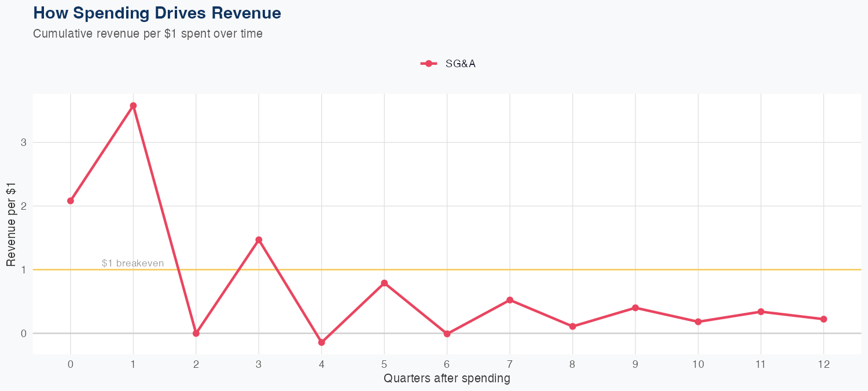This screenshot has width=868, height=391.
Task: Click the negative data point at quarter 4
Action: pyautogui.click(x=322, y=342)
